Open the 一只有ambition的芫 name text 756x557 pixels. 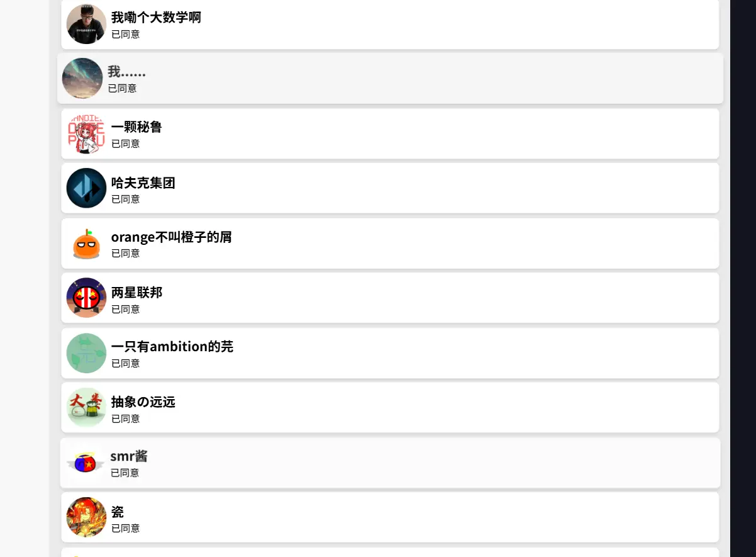[x=172, y=347]
